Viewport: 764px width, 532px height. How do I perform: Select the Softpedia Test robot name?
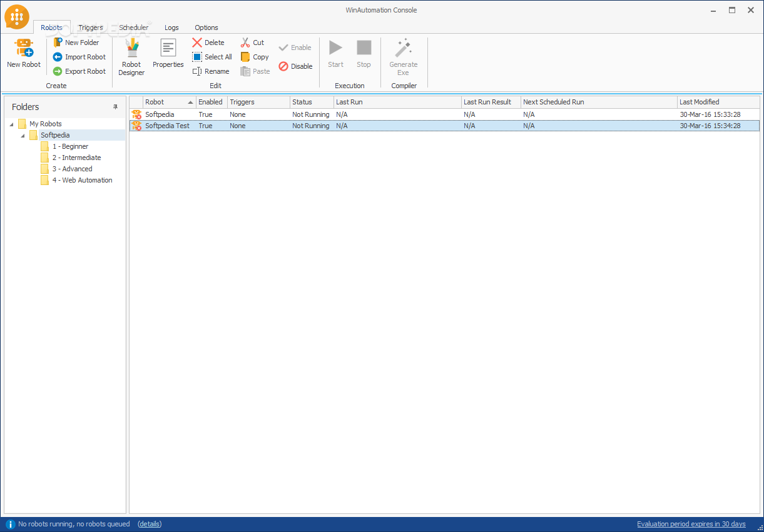pos(167,126)
